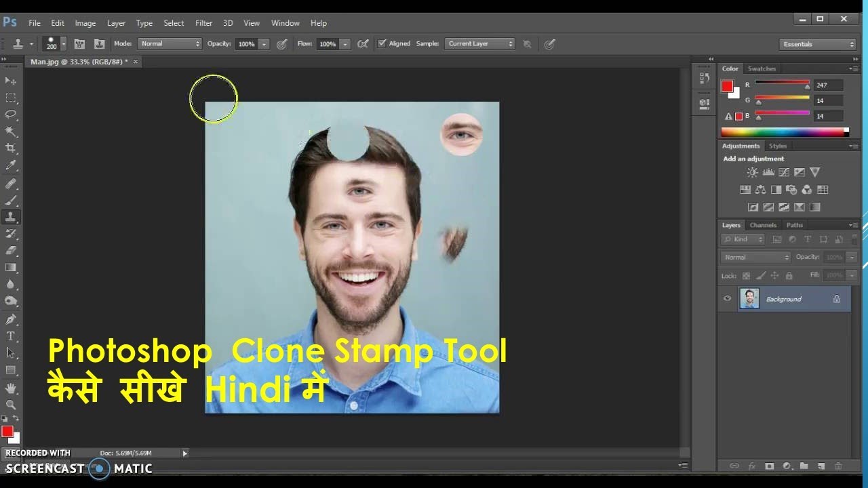Select the History Brush tool

(x=11, y=234)
